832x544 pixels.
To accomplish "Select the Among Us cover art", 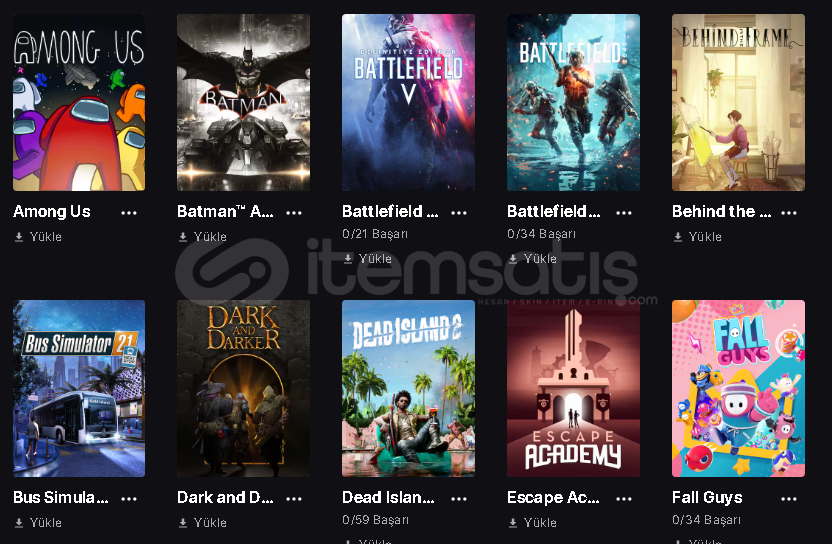I will (x=79, y=102).
